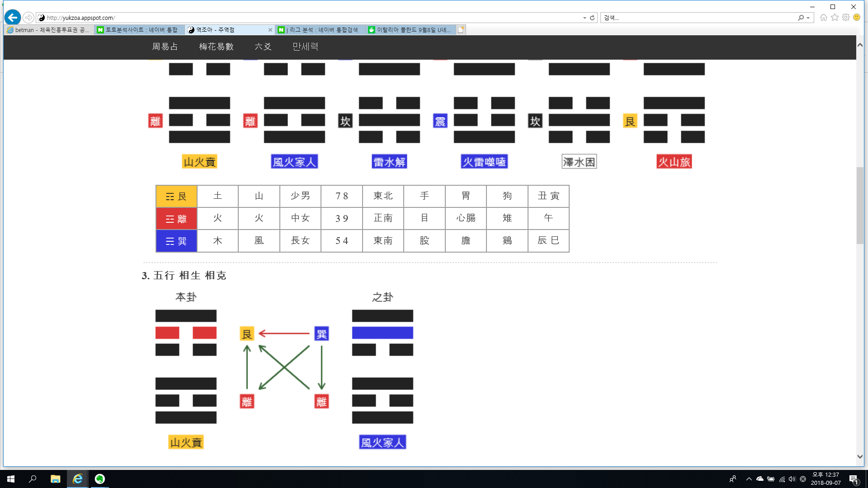This screenshot has width=868, height=488.
Task: Switch to the j 리그 분석 tab
Action: pyautogui.click(x=321, y=30)
